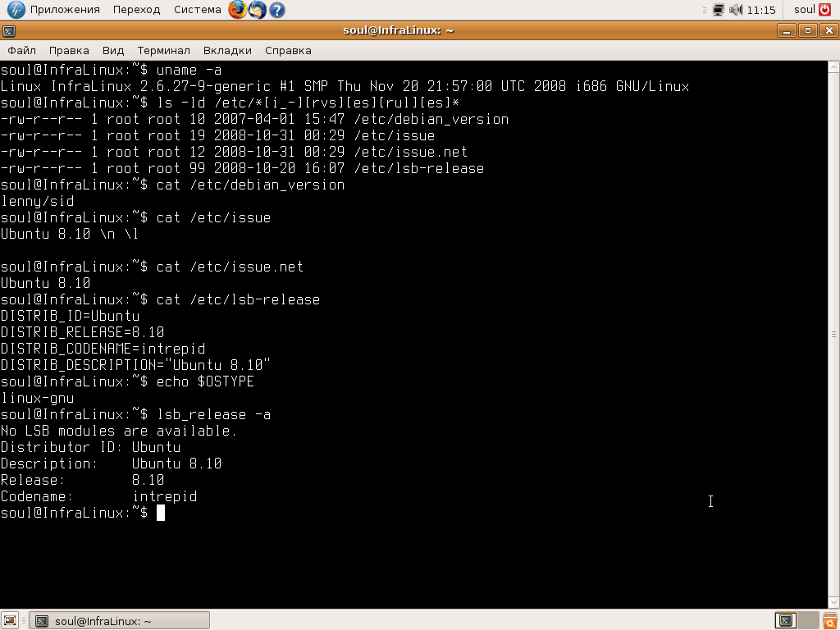Open the terminal window menu icon in the title bar

point(8,31)
